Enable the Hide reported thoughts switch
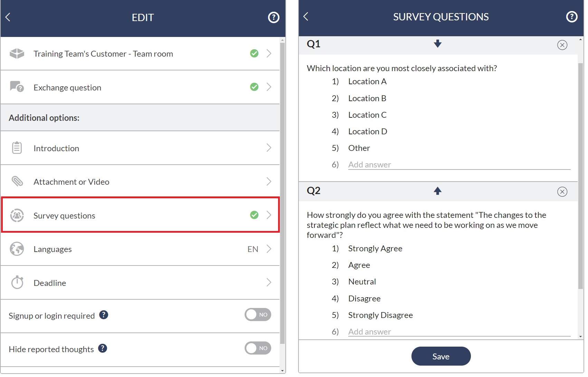 258,348
